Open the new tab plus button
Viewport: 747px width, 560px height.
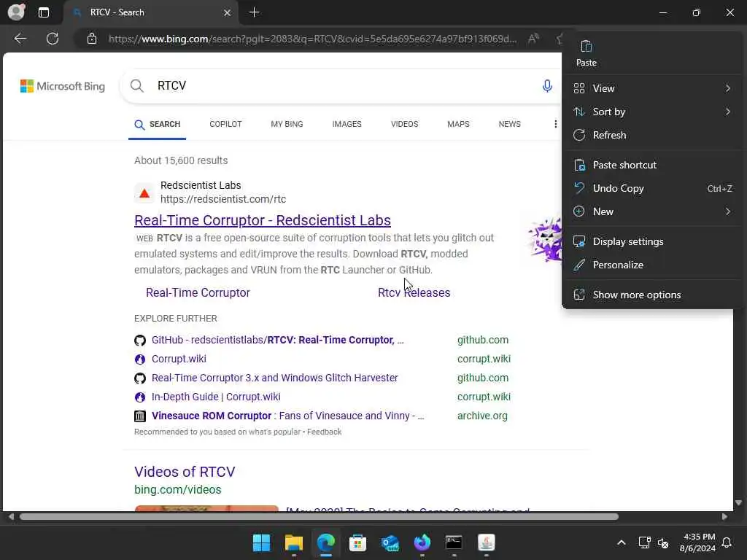pos(255,12)
